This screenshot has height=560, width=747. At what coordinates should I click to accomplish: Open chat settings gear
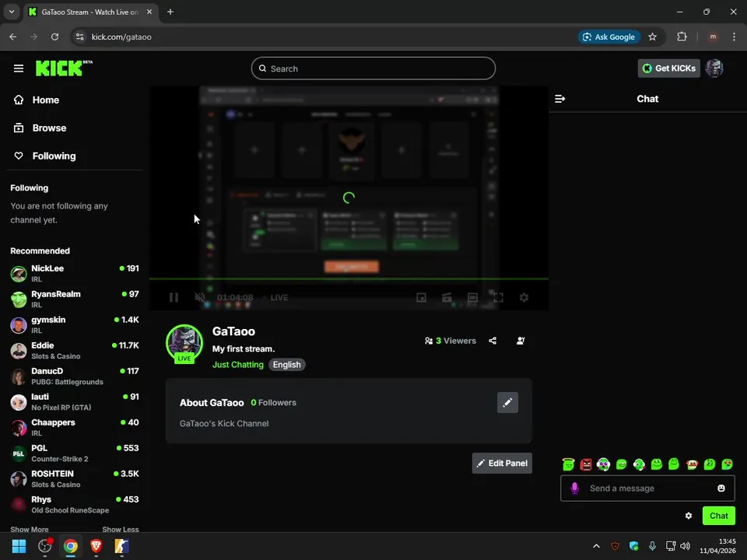pos(689,516)
